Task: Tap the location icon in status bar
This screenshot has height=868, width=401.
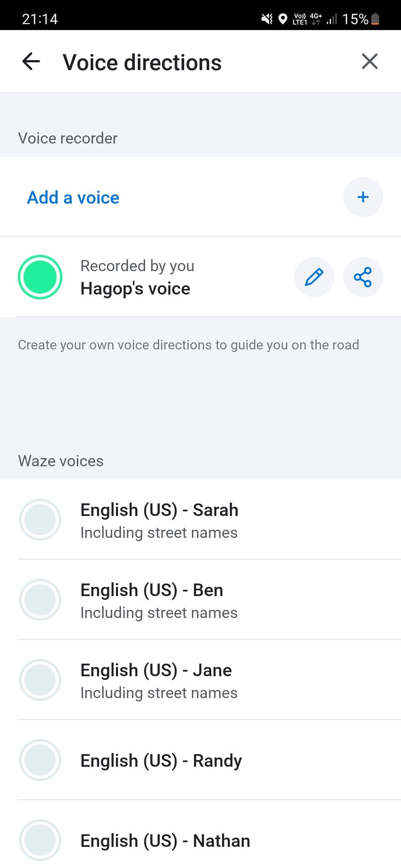Action: (283, 19)
